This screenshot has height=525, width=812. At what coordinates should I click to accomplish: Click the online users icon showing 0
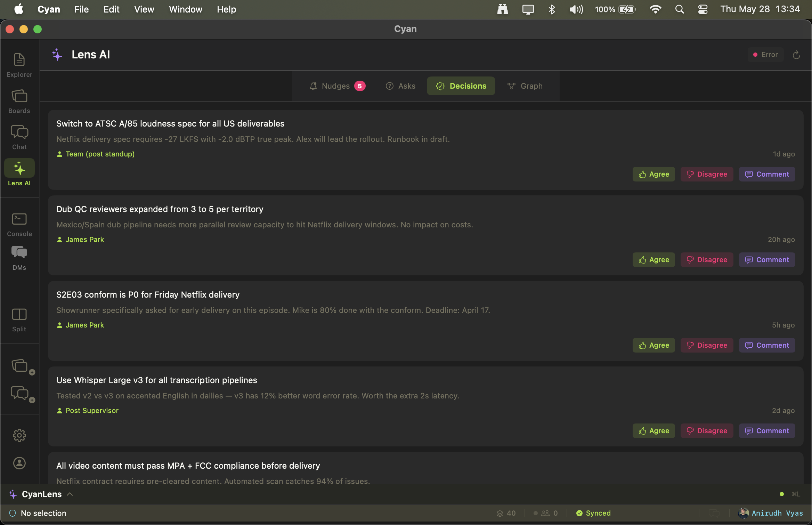pos(545,513)
